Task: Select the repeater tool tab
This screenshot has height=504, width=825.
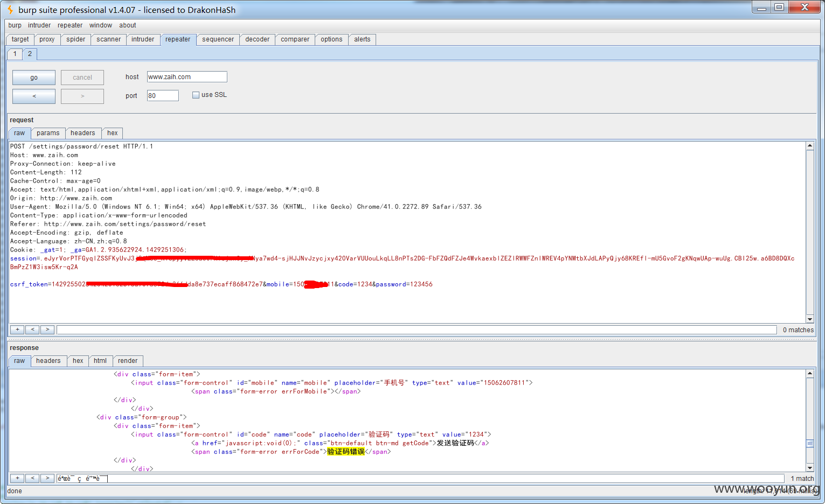Action: pyautogui.click(x=178, y=39)
